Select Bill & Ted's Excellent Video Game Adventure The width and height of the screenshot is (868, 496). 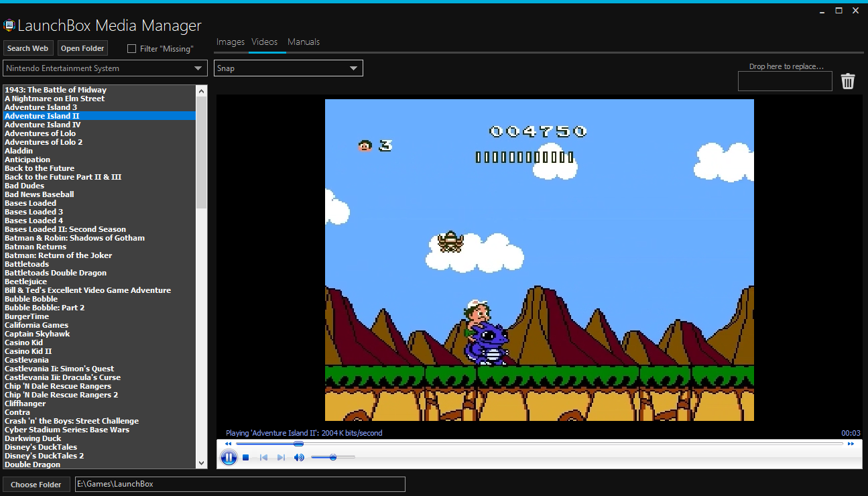click(x=88, y=290)
